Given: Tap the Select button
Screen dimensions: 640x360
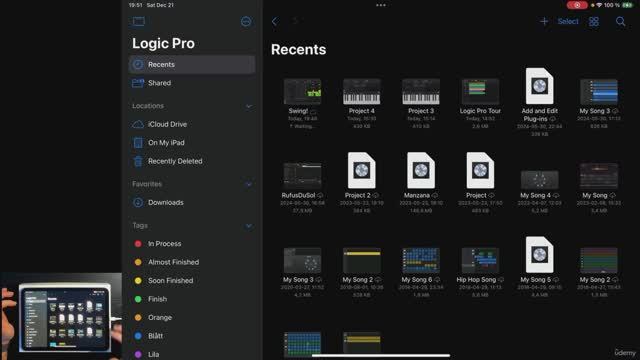Looking at the screenshot, I should [568, 21].
